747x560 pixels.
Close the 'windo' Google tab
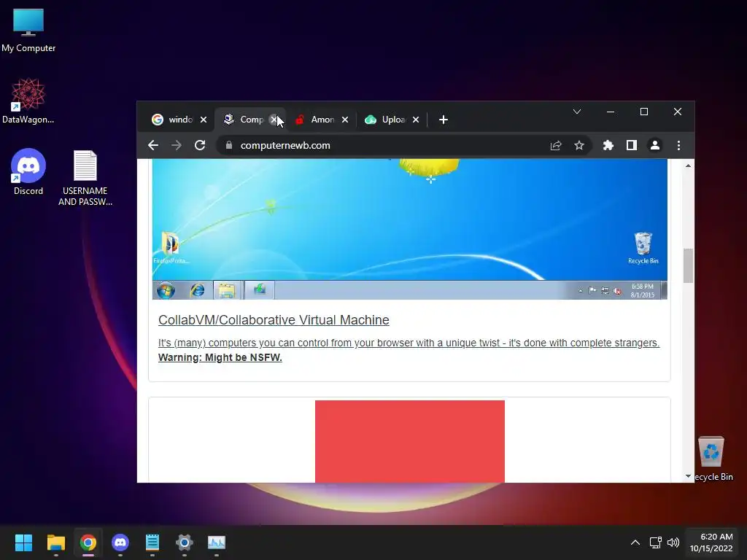[x=204, y=120]
